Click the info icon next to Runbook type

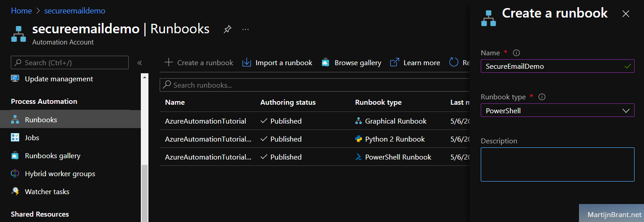tap(542, 97)
